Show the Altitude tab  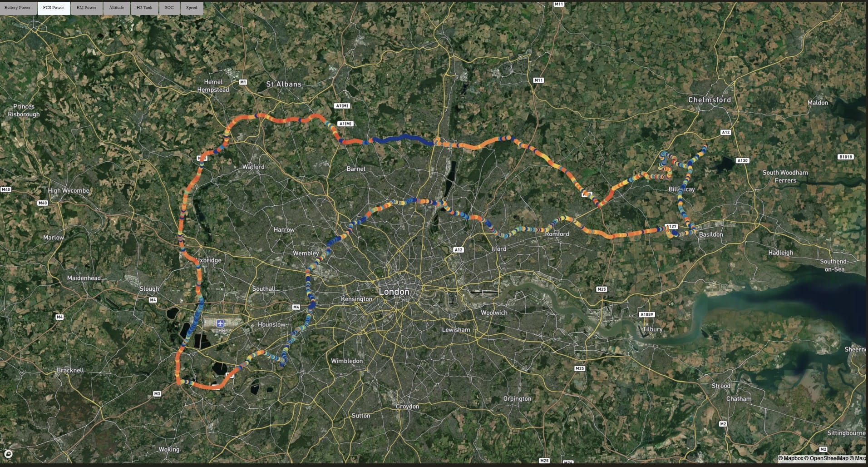click(116, 8)
